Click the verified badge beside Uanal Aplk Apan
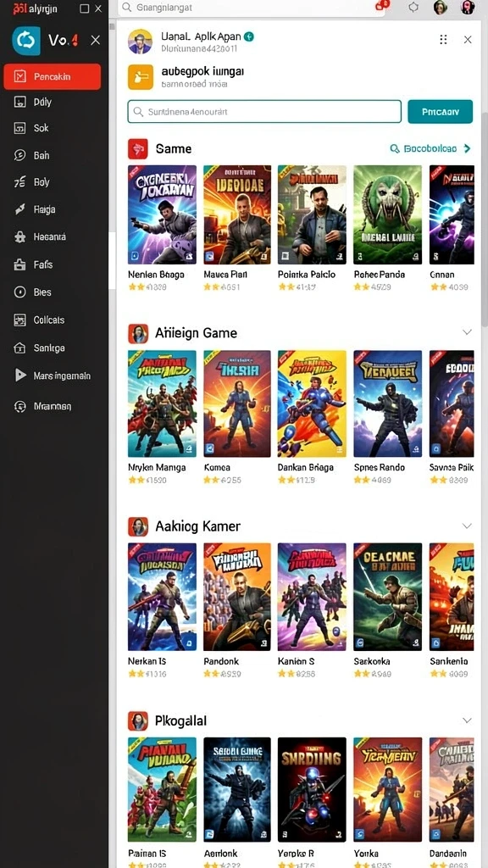Image resolution: width=488 pixels, height=868 pixels. [x=250, y=36]
